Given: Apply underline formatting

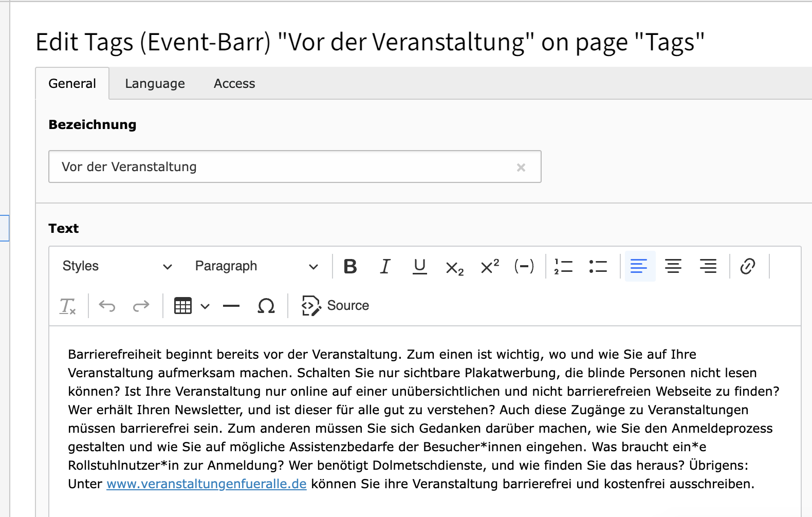Looking at the screenshot, I should [420, 266].
